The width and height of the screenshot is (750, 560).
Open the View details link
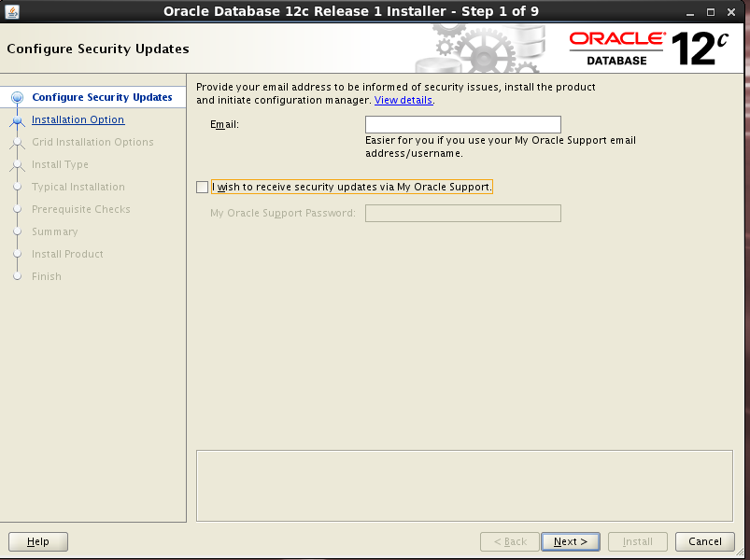click(403, 100)
